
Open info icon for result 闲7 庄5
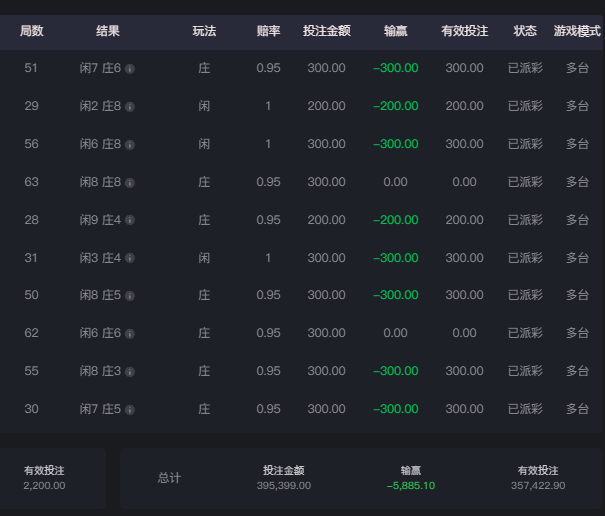coord(130,409)
